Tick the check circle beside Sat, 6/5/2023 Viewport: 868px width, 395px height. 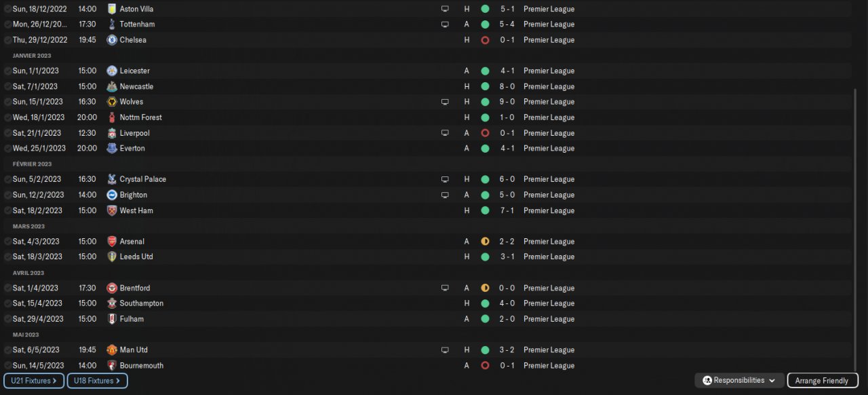7,350
